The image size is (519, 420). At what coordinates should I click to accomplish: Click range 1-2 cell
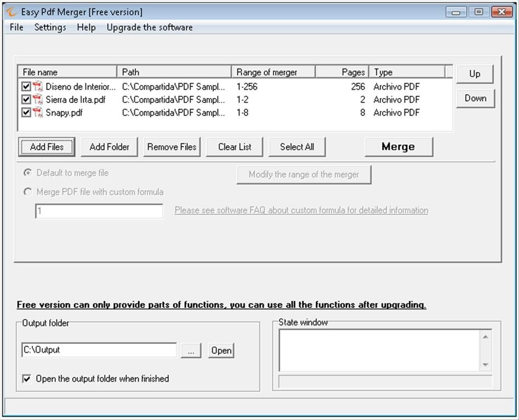(242, 100)
